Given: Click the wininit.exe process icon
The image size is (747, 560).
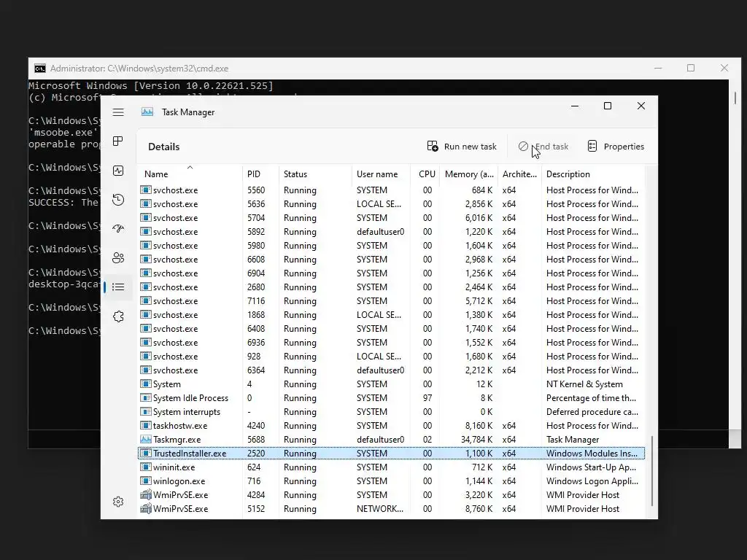Looking at the screenshot, I should [x=146, y=467].
